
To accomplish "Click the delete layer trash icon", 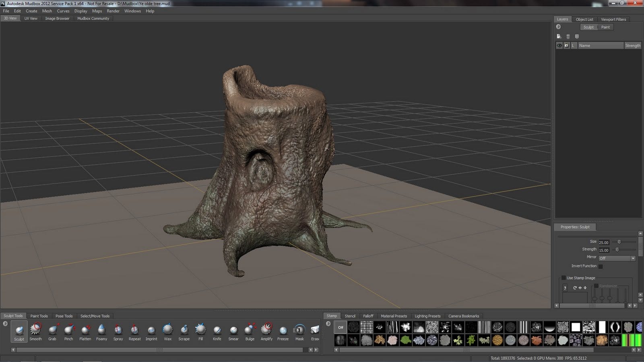I will [568, 37].
